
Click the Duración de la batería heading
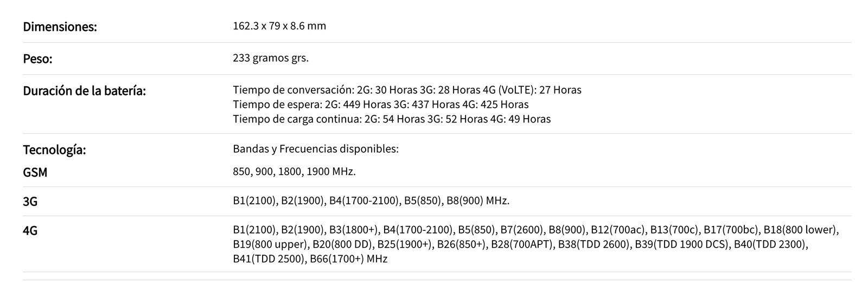[84, 91]
